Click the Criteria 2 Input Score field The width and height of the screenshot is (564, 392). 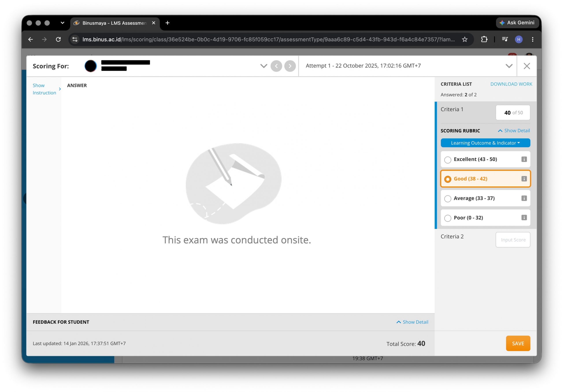513,240
